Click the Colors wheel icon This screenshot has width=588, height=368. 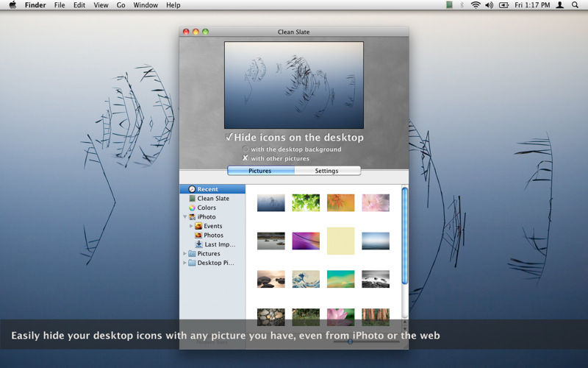192,208
